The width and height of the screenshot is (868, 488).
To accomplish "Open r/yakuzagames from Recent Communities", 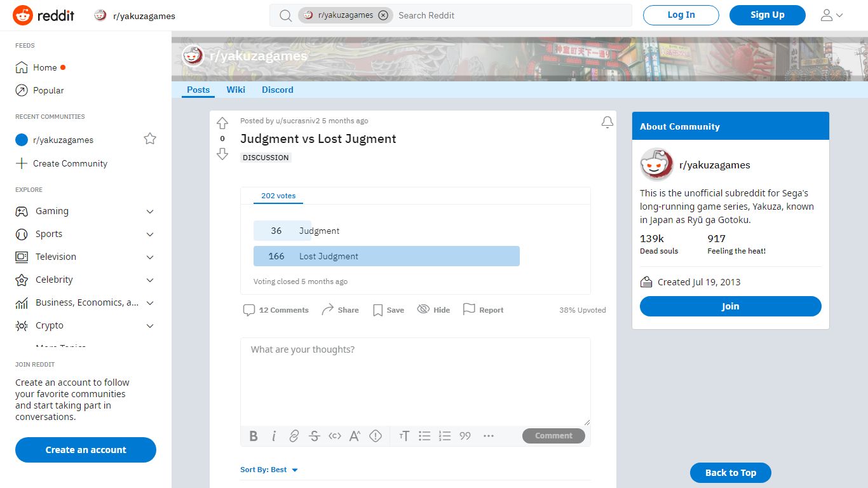I will coord(63,140).
